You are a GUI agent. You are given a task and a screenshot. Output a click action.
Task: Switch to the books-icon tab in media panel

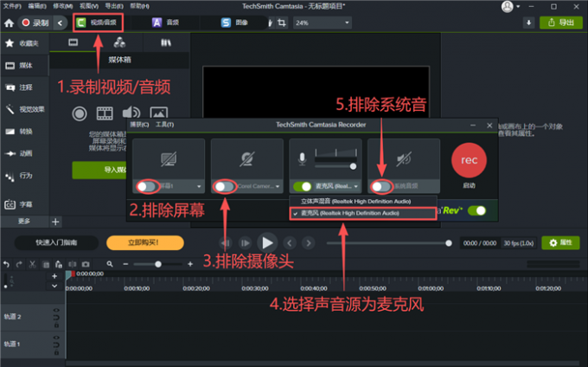166,42
